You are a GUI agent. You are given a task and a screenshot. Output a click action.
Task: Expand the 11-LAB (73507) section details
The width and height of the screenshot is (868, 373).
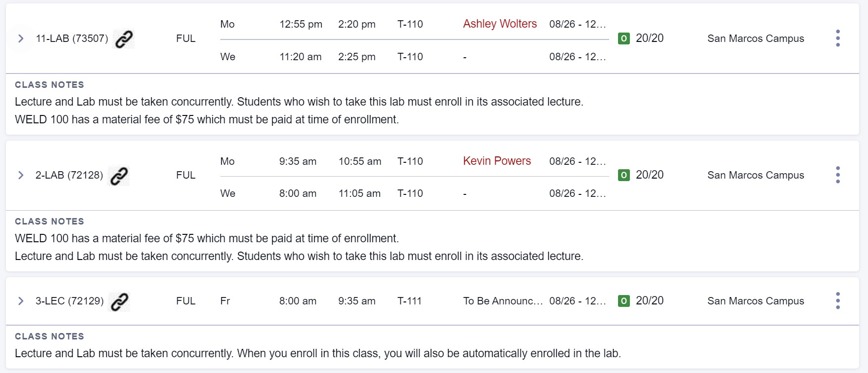point(21,38)
